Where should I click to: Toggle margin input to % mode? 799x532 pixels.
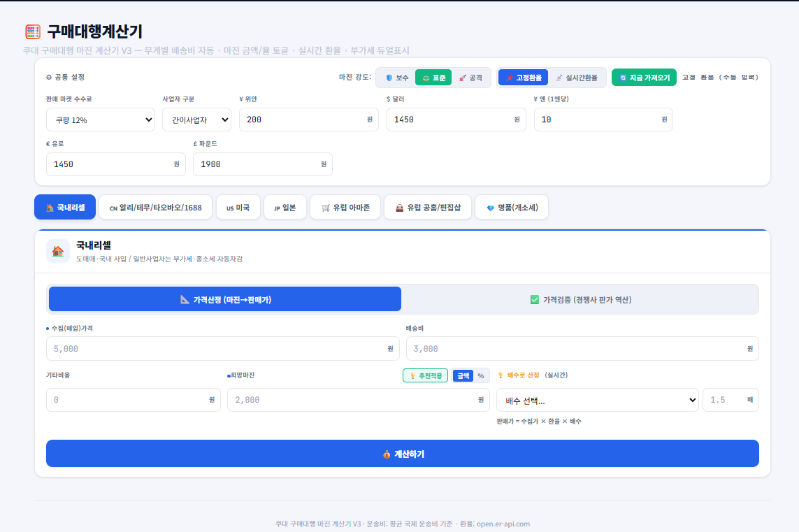480,375
